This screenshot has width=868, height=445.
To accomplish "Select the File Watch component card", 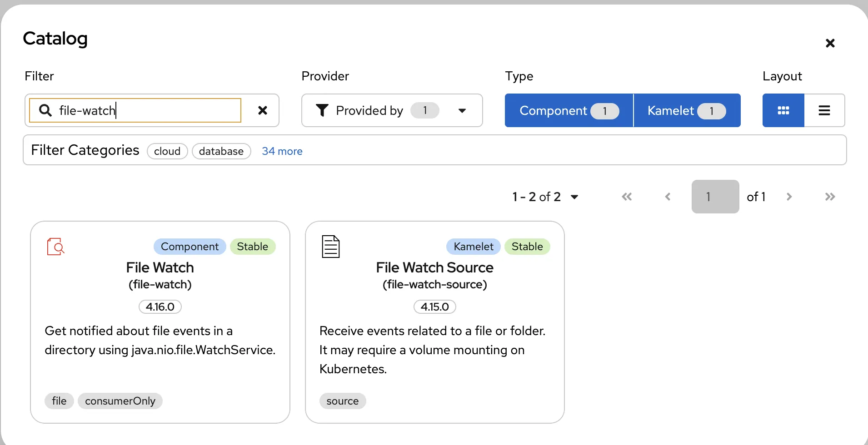I will [160, 321].
